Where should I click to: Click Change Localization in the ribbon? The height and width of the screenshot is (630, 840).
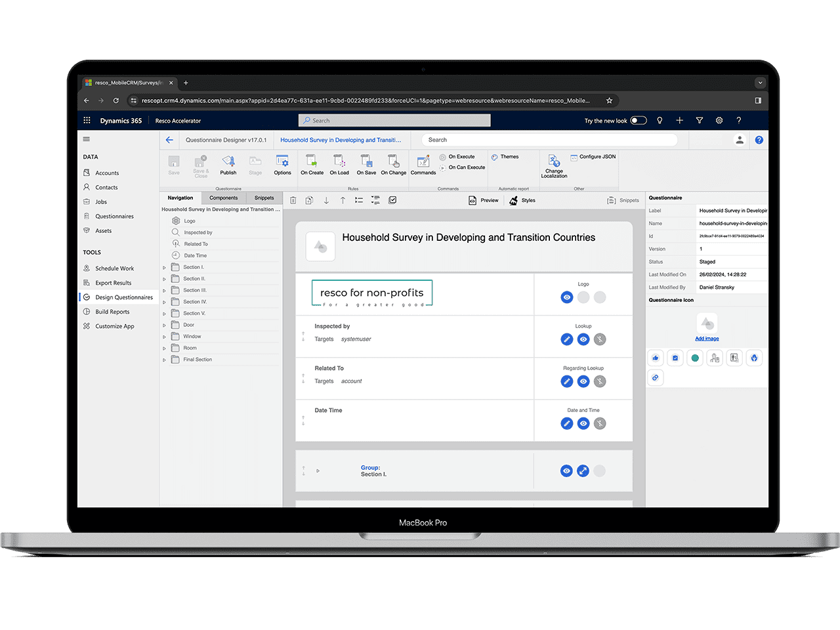click(x=554, y=167)
